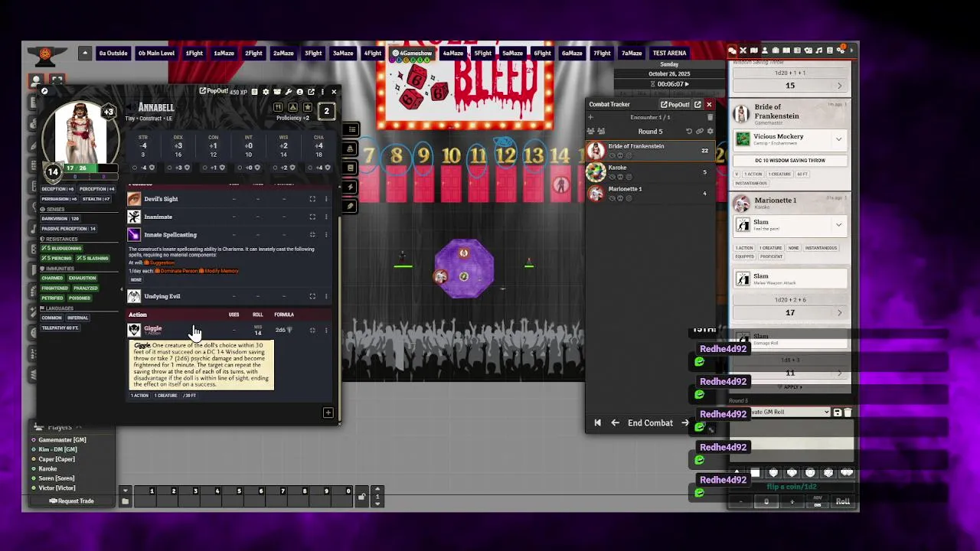Increase hotbar page with the up arrow
Viewport: 980px width, 551px height.
[377, 488]
